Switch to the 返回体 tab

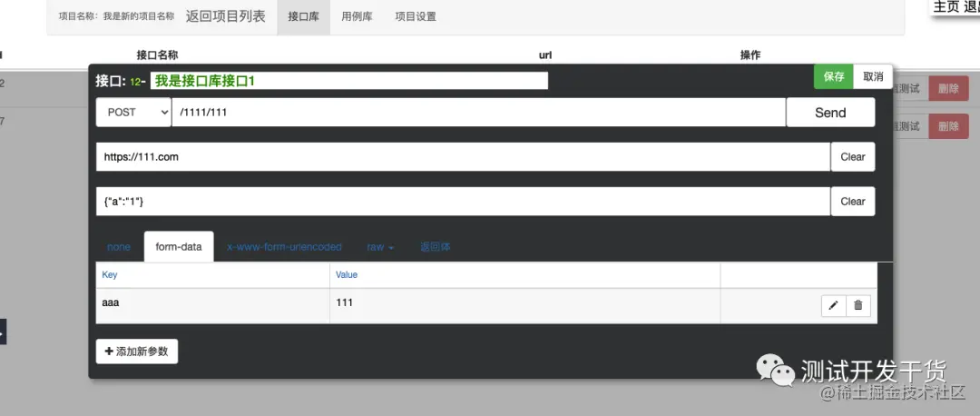tap(436, 247)
